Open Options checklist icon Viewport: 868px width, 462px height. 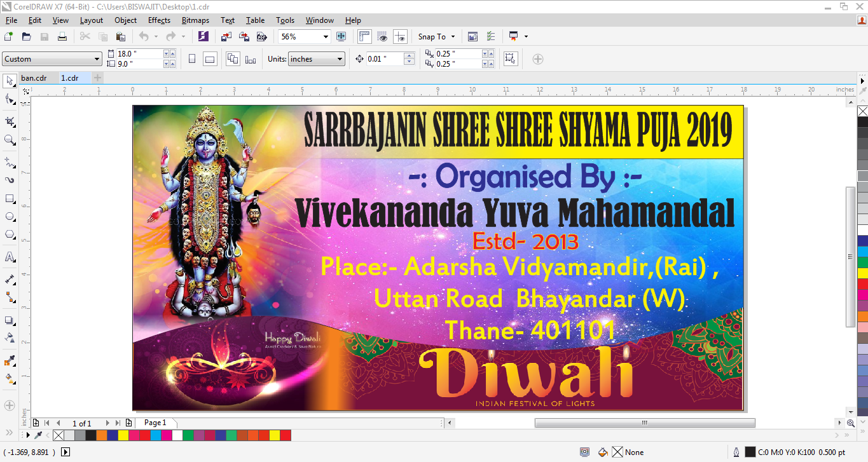[490, 36]
